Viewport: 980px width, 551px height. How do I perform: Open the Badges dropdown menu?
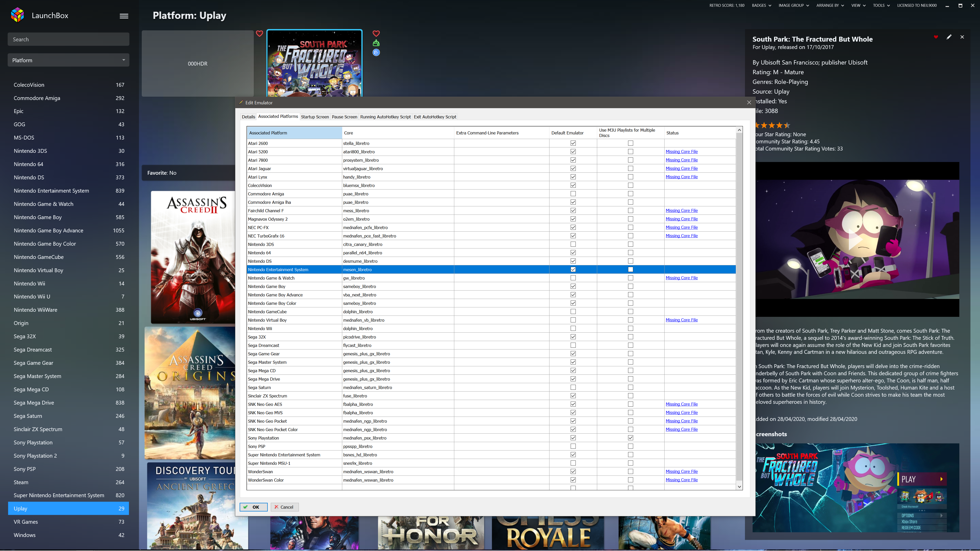(x=761, y=5)
